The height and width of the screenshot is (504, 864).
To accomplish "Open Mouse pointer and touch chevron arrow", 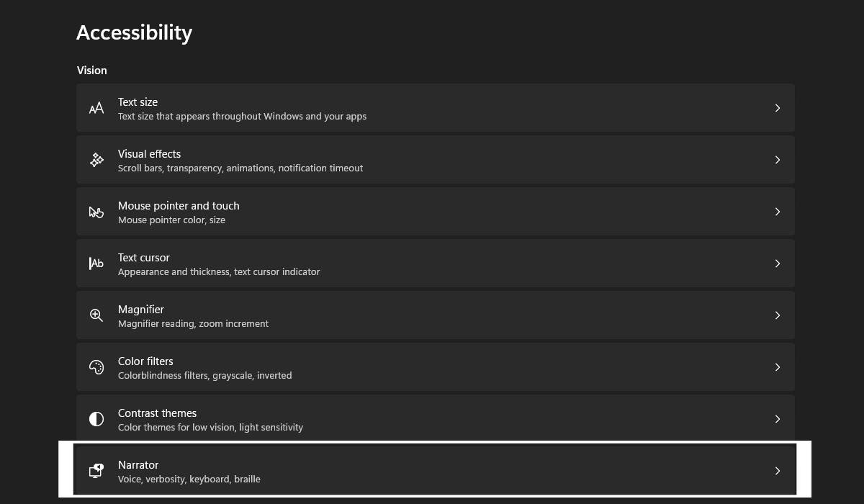I will tap(778, 212).
